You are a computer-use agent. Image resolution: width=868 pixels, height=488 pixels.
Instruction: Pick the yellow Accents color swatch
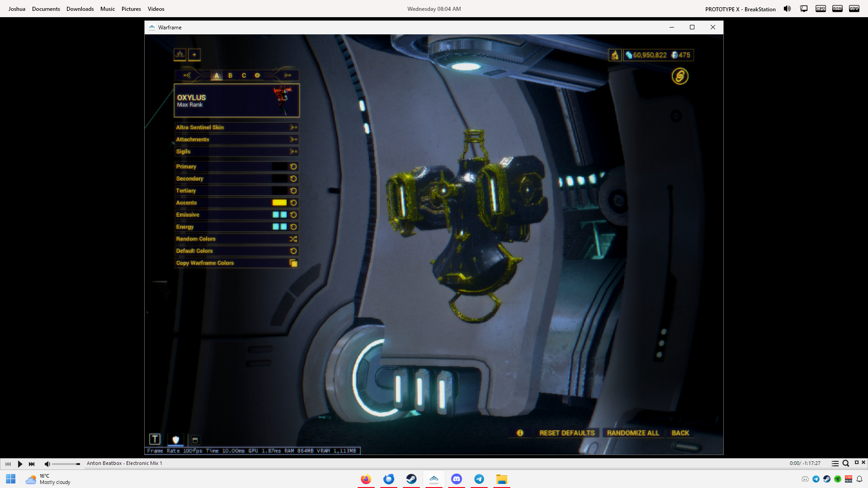[279, 203]
